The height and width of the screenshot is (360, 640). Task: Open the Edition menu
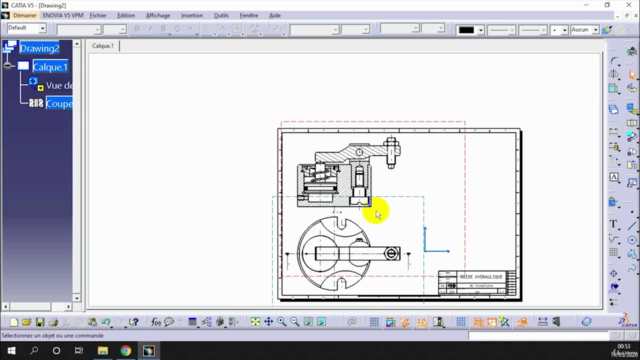[x=126, y=16]
